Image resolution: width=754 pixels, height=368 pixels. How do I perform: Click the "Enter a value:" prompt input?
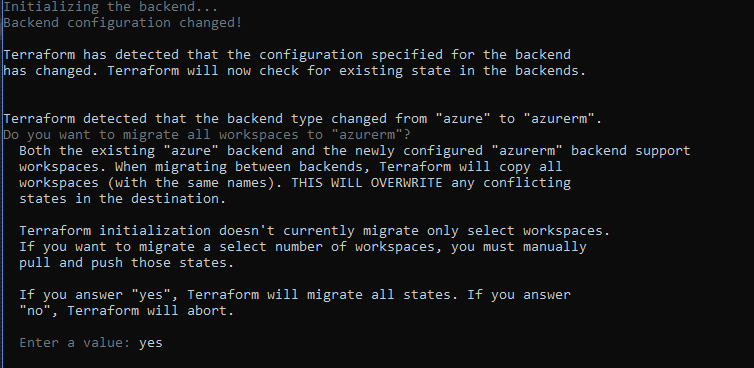coord(91,343)
